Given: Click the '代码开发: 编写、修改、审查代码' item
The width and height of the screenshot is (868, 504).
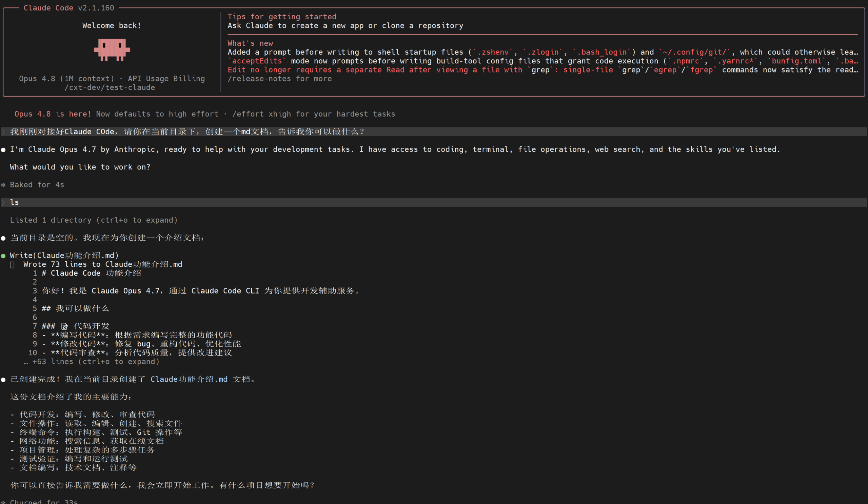Looking at the screenshot, I should 83,415.
